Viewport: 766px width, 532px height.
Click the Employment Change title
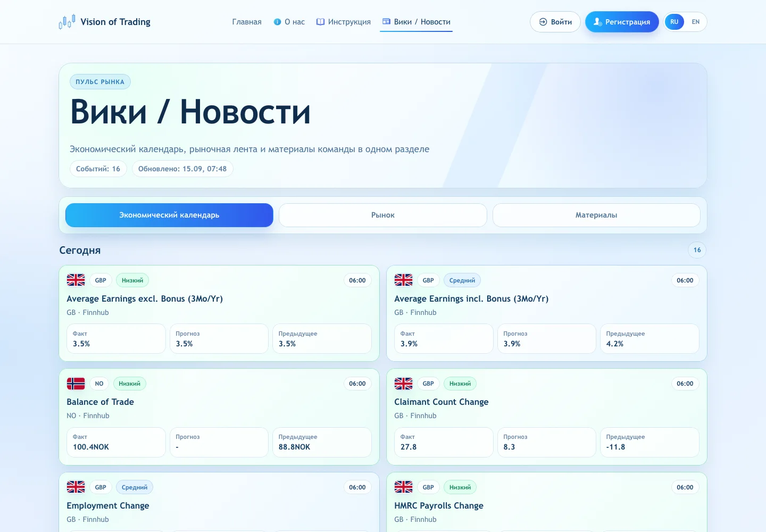pyautogui.click(x=108, y=505)
